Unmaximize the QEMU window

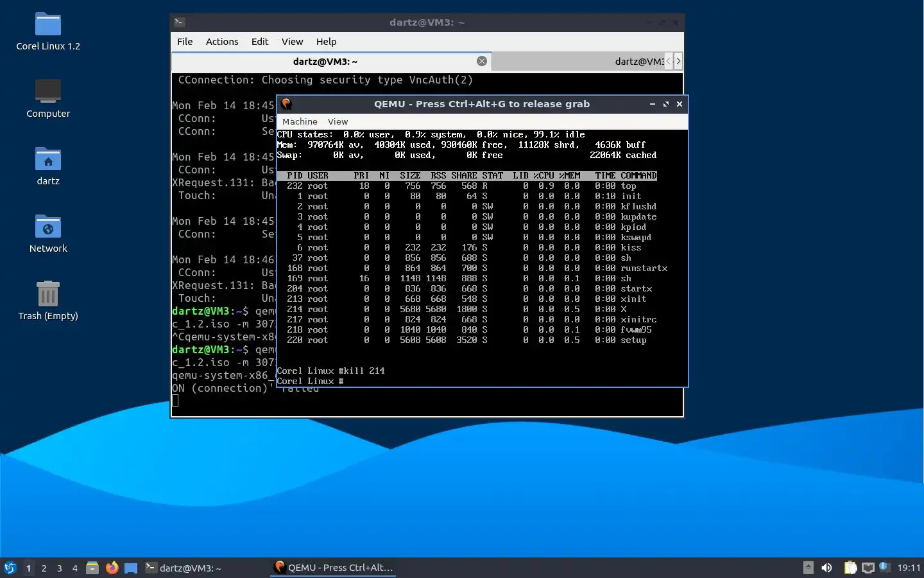click(666, 104)
